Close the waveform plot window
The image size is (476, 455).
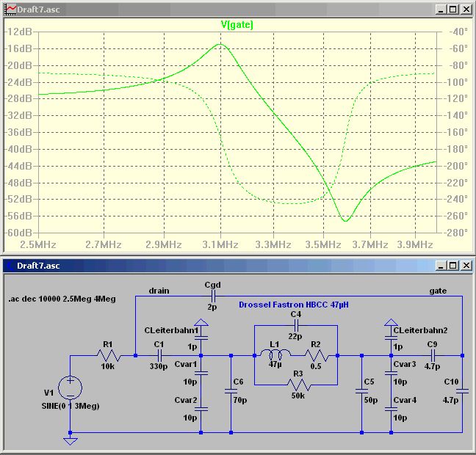[466, 9]
